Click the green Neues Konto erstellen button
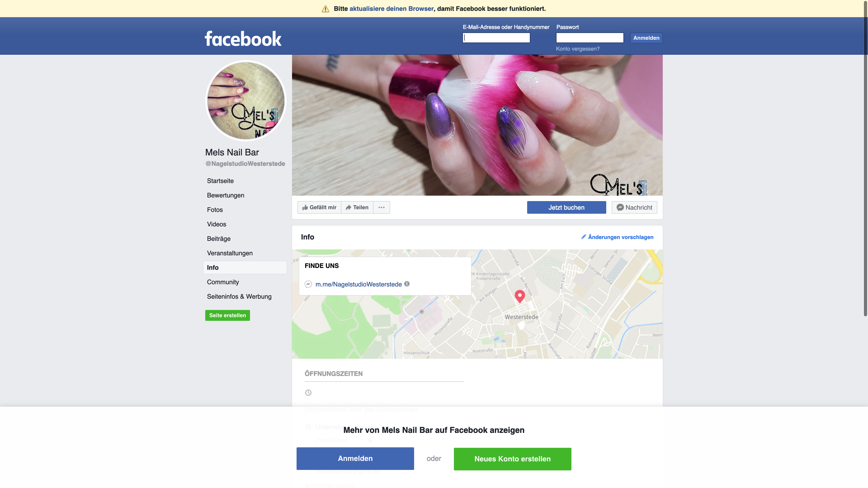Screen dimensions: 868x488 click(x=512, y=459)
